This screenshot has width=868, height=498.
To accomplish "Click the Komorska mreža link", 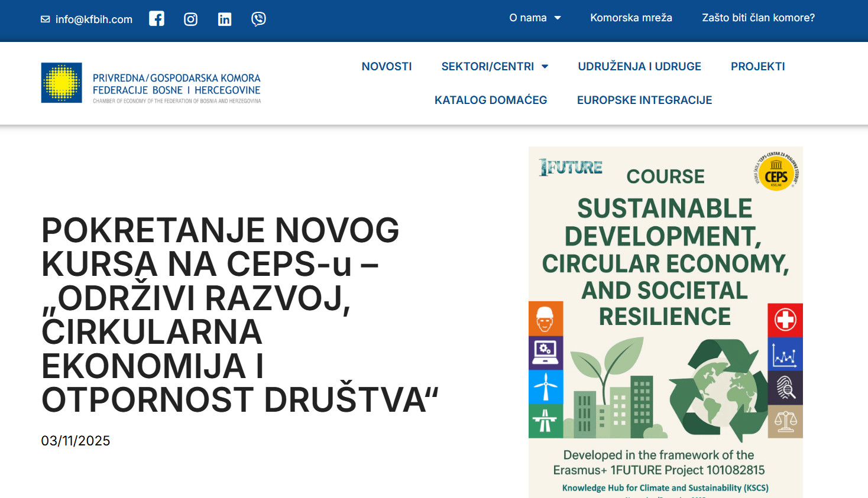I will click(631, 18).
